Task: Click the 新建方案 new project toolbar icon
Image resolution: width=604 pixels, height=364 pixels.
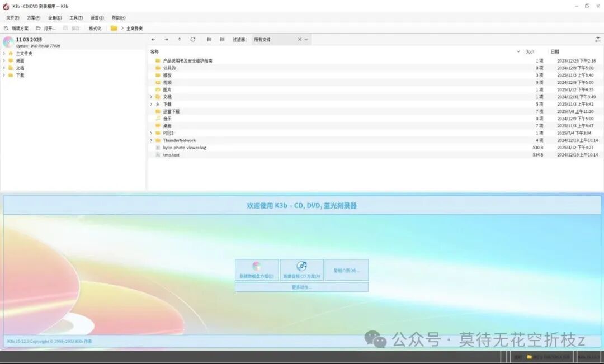Action: click(x=6, y=28)
